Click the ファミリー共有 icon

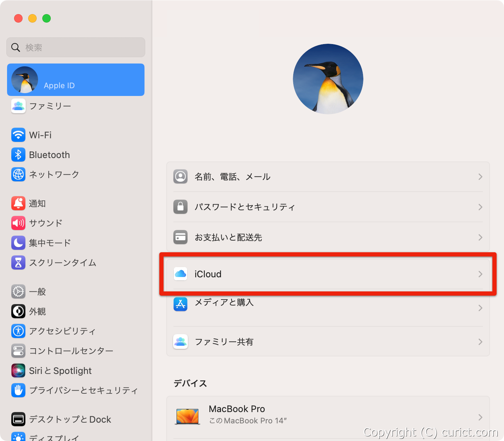point(180,342)
